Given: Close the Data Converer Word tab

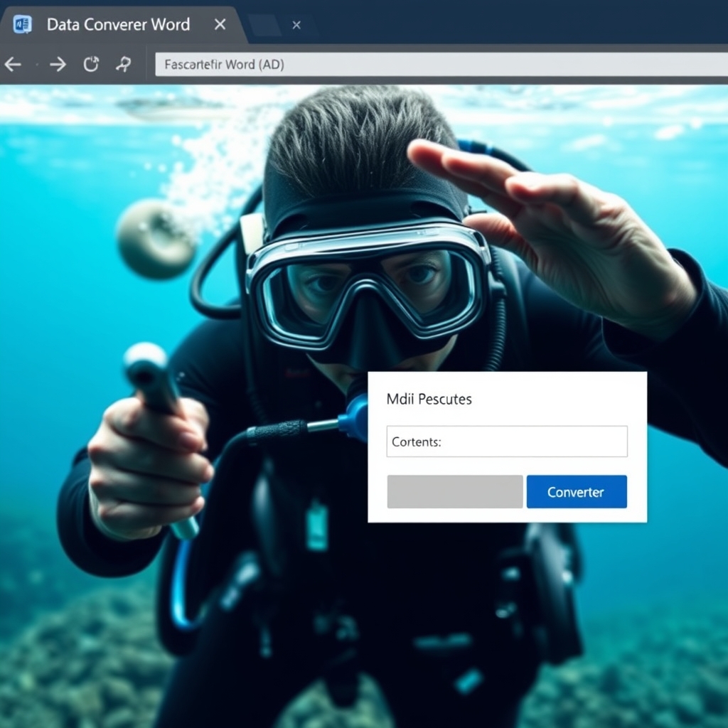Looking at the screenshot, I should pyautogui.click(x=220, y=24).
